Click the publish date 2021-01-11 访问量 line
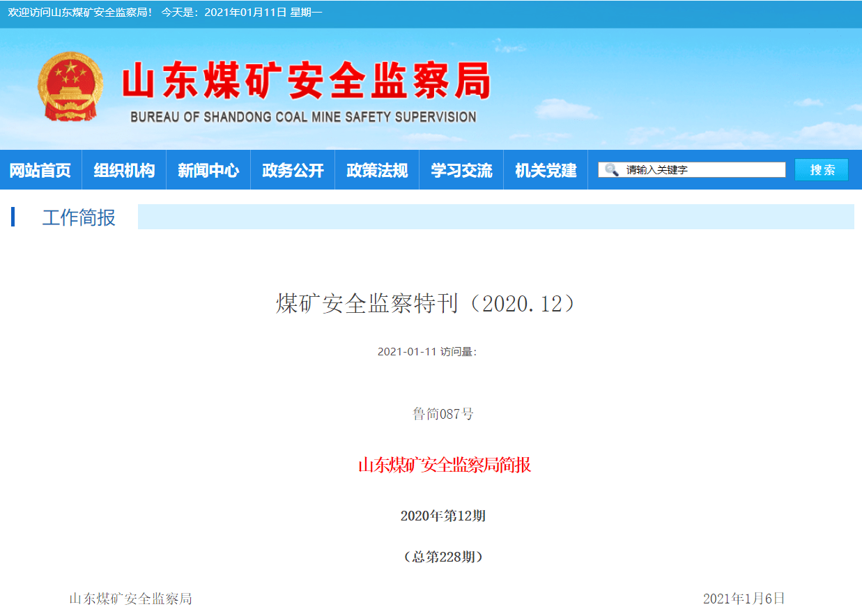Image resolution: width=862 pixels, height=616 pixels. [426, 352]
